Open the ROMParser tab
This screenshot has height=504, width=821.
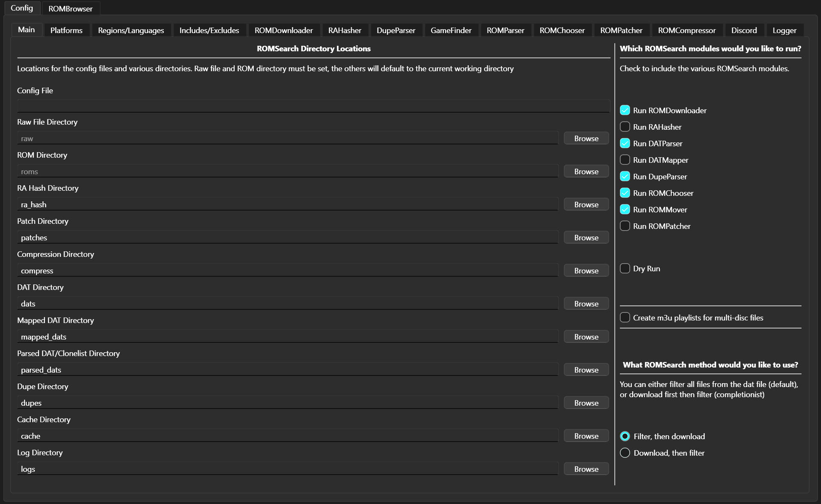[x=506, y=31]
